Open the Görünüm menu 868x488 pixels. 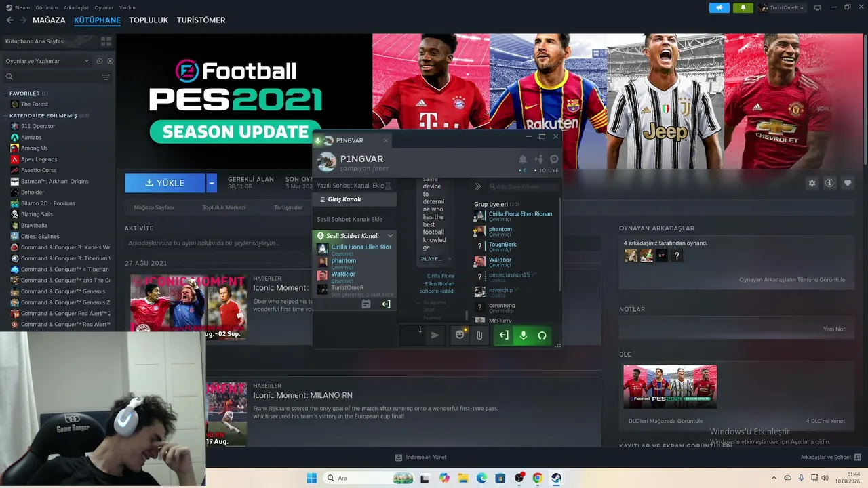[46, 7]
